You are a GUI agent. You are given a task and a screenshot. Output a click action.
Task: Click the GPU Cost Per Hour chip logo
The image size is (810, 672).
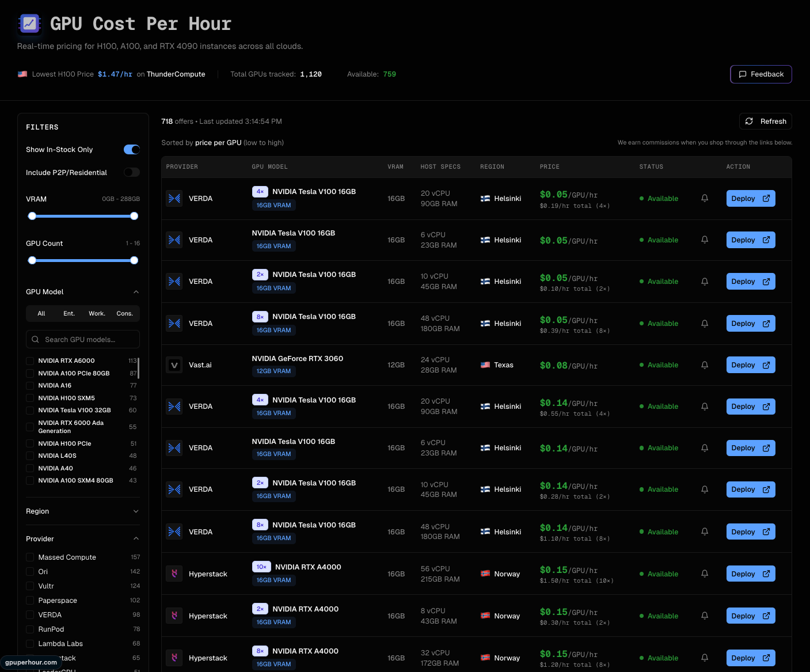pyautogui.click(x=29, y=24)
